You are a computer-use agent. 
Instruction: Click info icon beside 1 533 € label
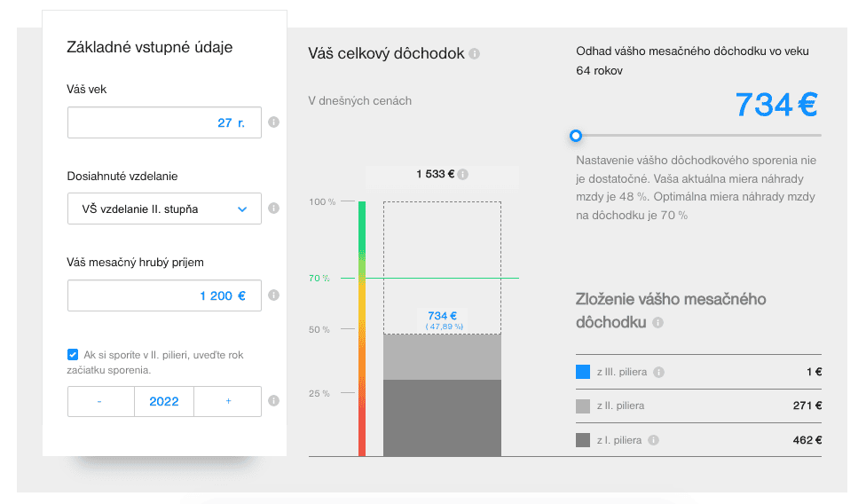coord(463,175)
